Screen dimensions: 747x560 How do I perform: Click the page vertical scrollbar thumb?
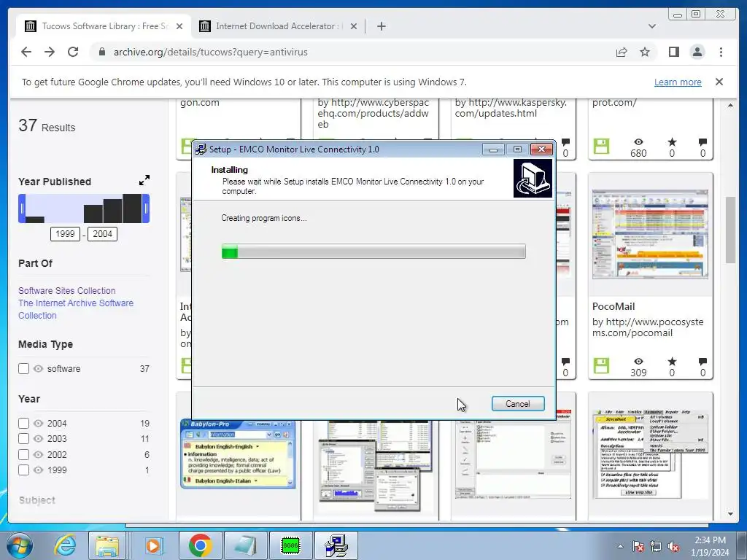[730, 230]
